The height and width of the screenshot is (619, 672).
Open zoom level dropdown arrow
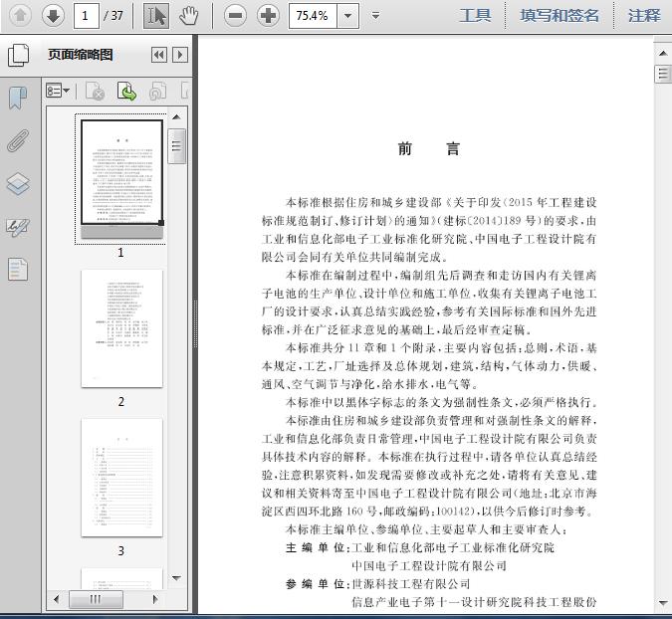pyautogui.click(x=346, y=15)
